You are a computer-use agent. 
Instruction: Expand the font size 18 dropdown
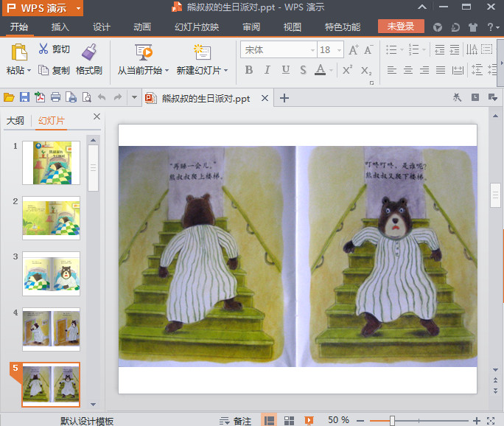point(337,50)
